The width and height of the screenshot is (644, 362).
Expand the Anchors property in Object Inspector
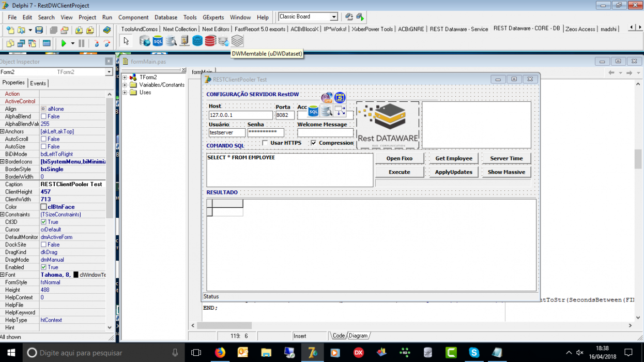pyautogui.click(x=3, y=131)
